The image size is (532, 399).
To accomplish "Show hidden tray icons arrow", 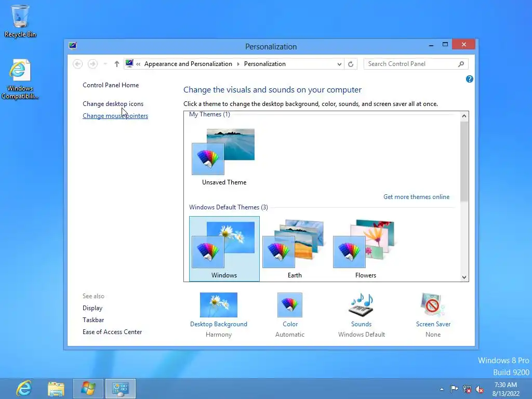I will [x=442, y=389].
